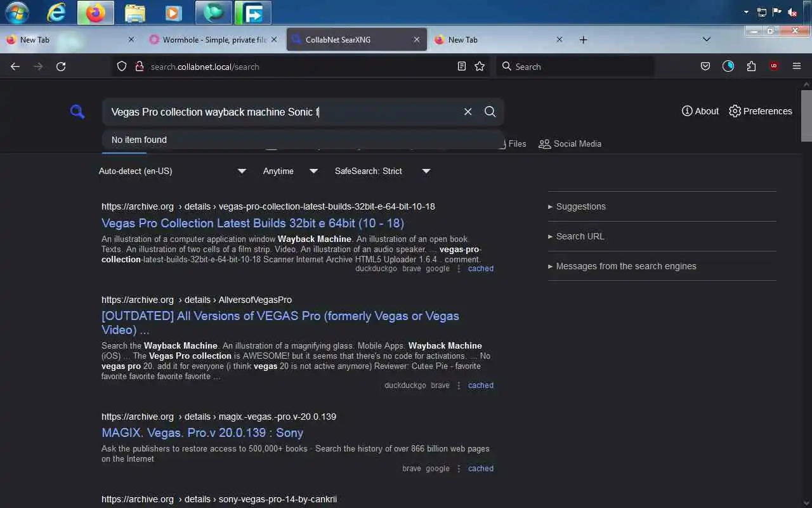Open the language dropdown Auto-detect (en-US)
812x508 pixels.
click(x=172, y=171)
